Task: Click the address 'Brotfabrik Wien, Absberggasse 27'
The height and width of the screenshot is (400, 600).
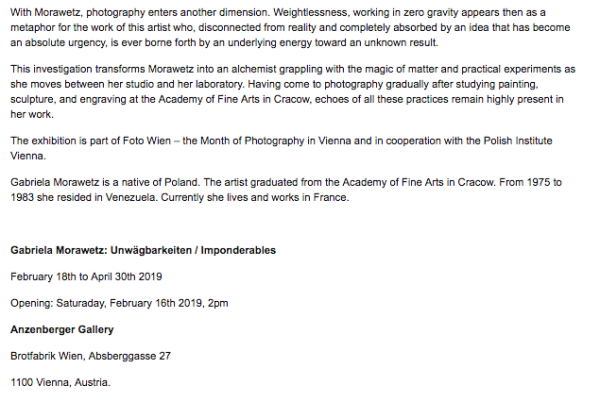Action: [x=90, y=356]
